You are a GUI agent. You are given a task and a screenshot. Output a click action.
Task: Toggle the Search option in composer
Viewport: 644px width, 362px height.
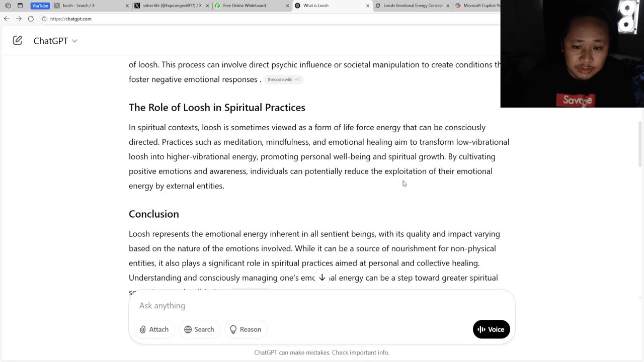pos(199,329)
